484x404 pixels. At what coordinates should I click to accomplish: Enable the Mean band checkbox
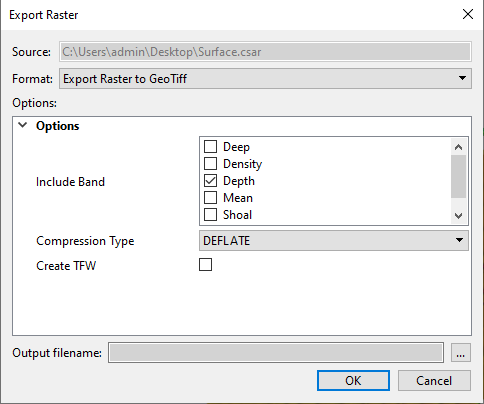[x=210, y=197]
